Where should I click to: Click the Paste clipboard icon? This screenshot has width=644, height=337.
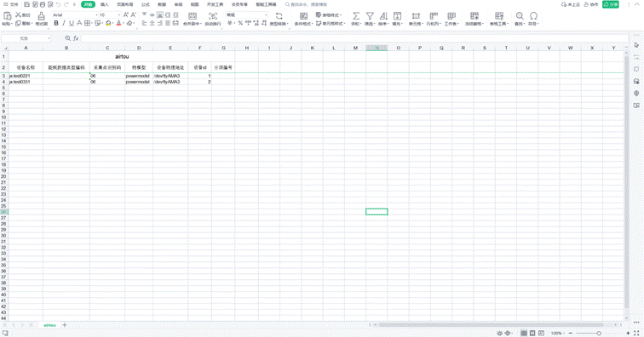7,16
